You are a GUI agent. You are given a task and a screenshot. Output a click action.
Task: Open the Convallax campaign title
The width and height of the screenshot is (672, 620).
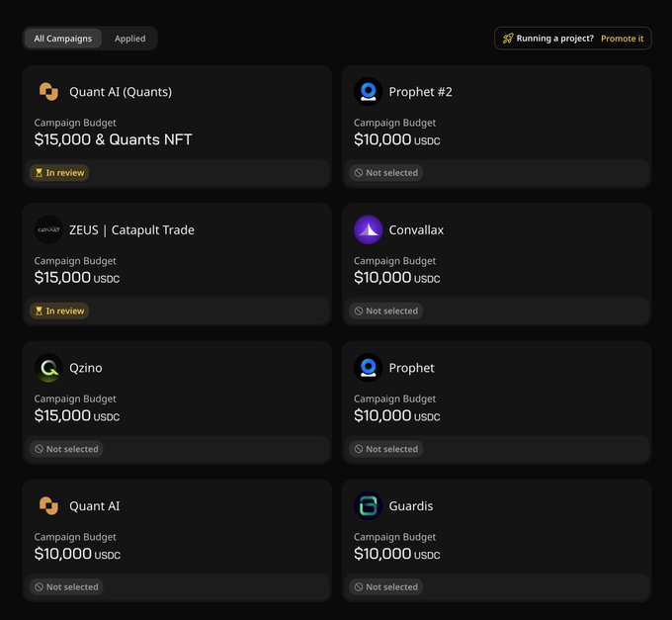tap(416, 229)
